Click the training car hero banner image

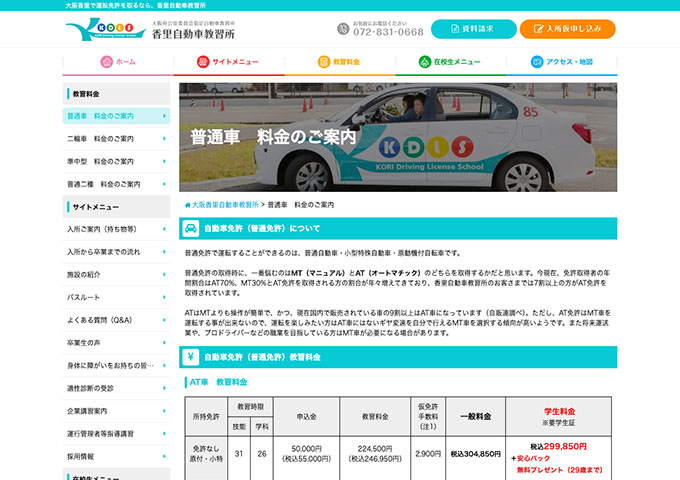[x=398, y=137]
